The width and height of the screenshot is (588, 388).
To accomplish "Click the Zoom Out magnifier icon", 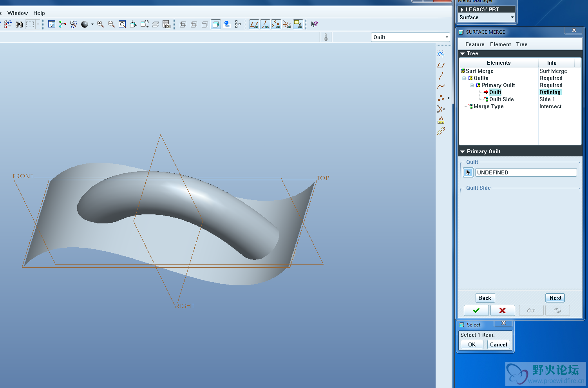I will (x=111, y=24).
